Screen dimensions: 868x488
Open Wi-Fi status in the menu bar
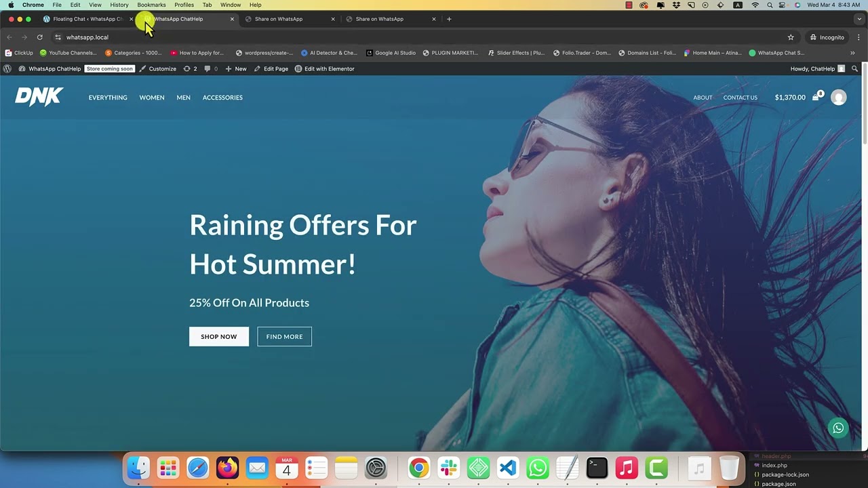pos(755,5)
